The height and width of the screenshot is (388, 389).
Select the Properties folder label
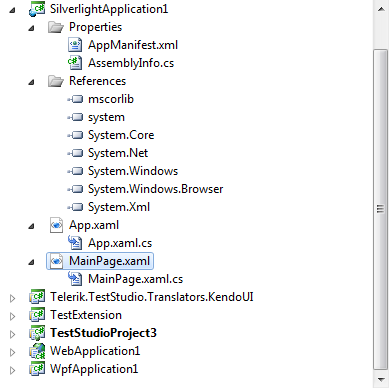point(95,27)
